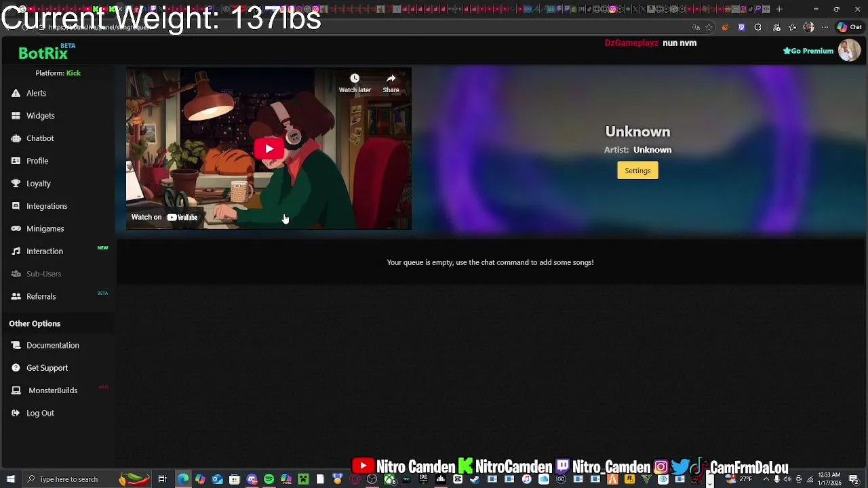The image size is (868, 488).
Task: Click the Twitch extension icon in toolbar
Action: tap(741, 27)
